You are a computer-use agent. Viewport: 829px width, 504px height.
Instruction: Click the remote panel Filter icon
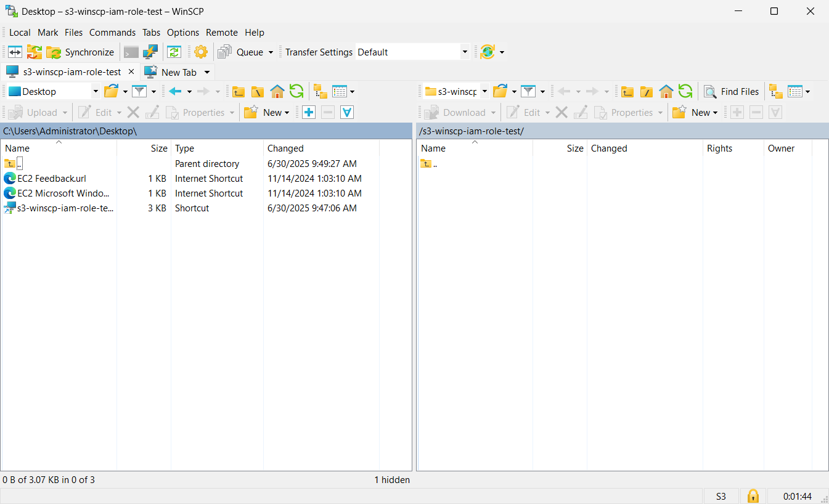click(528, 92)
